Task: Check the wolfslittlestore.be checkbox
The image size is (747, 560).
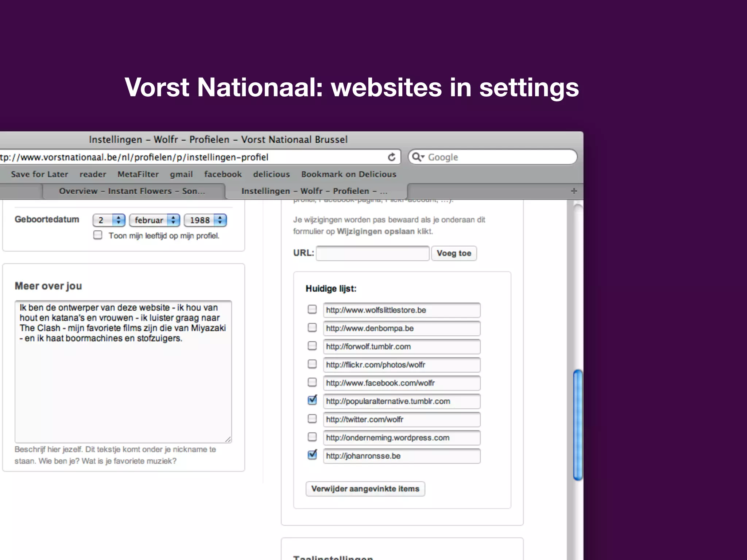Action: click(x=312, y=310)
